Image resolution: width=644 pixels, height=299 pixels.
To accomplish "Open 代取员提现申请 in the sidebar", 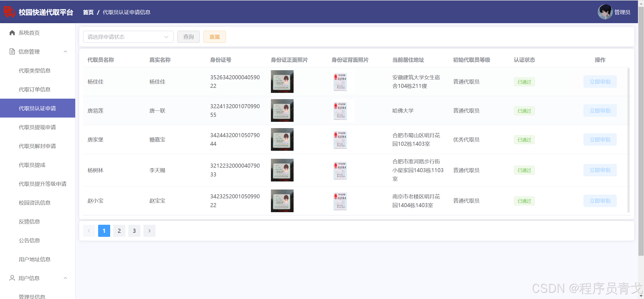I will click(x=37, y=127).
